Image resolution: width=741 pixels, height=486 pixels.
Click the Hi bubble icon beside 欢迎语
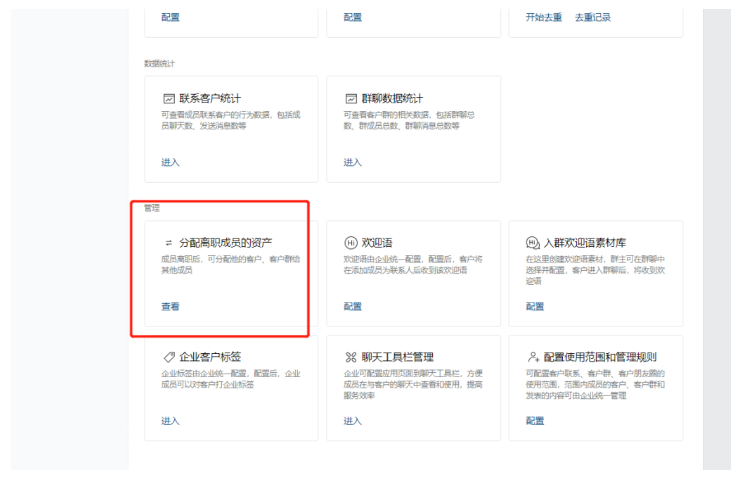click(x=351, y=243)
